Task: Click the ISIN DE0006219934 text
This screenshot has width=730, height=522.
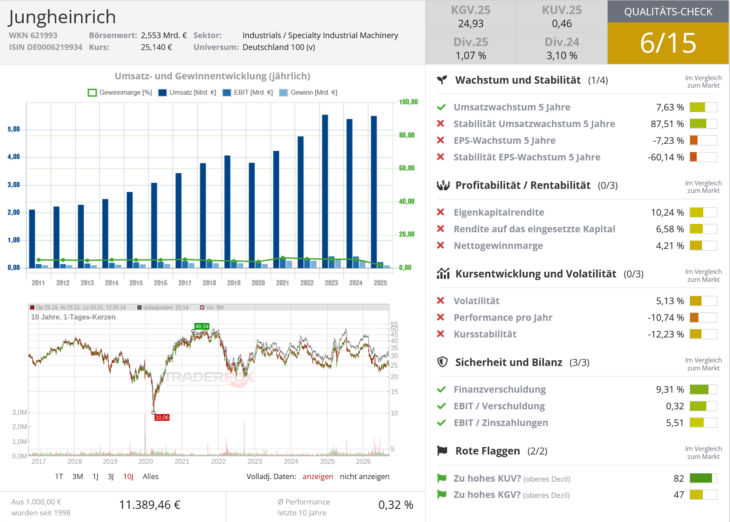Action: (x=46, y=47)
